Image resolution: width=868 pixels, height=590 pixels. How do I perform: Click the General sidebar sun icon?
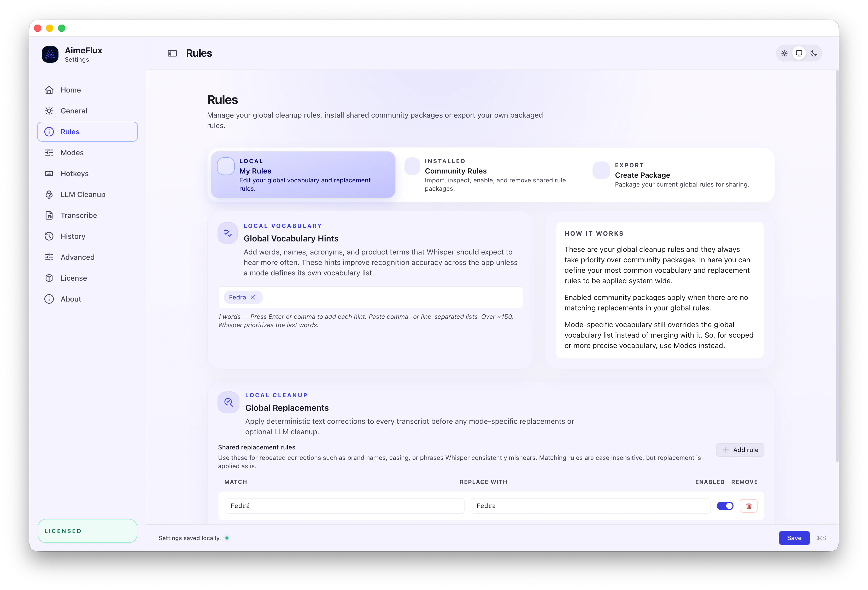tap(49, 111)
